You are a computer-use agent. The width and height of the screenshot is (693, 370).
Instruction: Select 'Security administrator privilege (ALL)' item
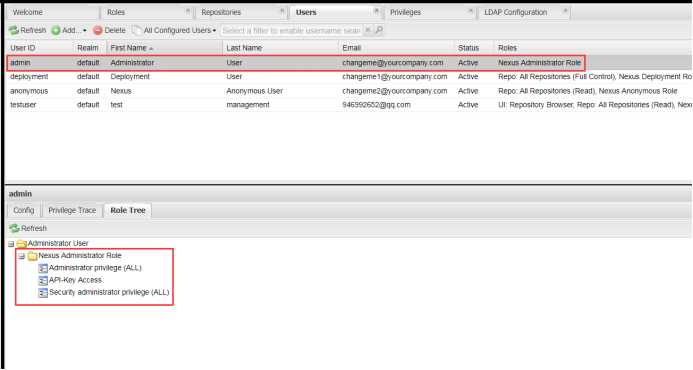[109, 292]
